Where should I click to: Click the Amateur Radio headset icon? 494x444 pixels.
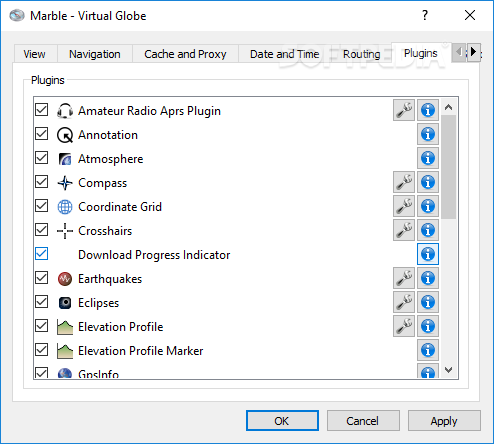65,111
